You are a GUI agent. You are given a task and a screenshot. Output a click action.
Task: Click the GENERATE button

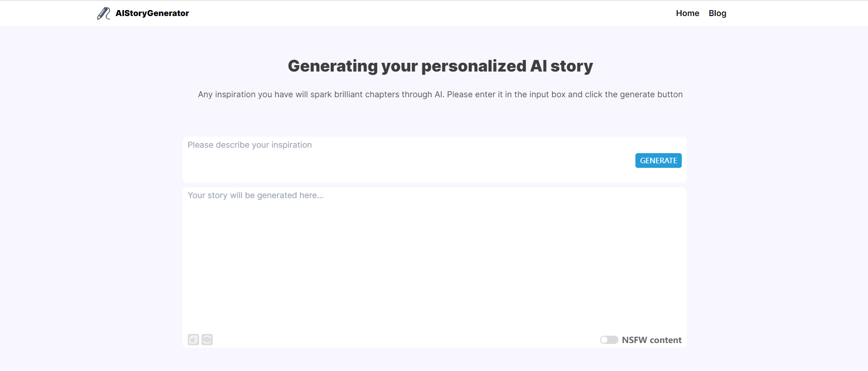[658, 160]
